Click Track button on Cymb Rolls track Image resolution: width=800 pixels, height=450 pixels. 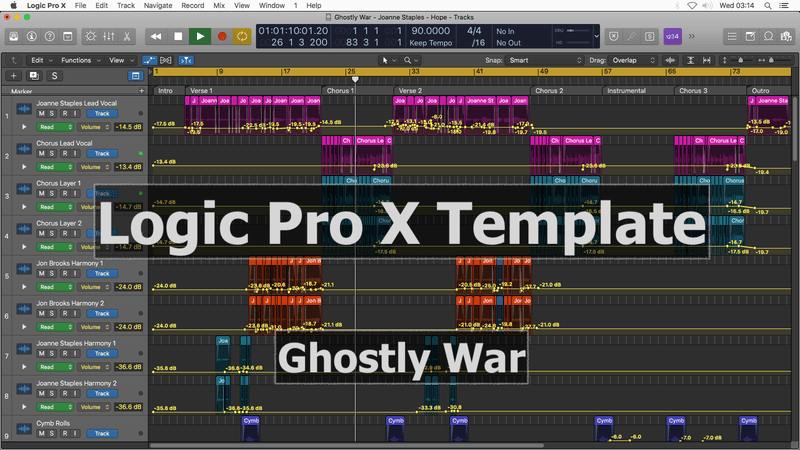point(102,433)
